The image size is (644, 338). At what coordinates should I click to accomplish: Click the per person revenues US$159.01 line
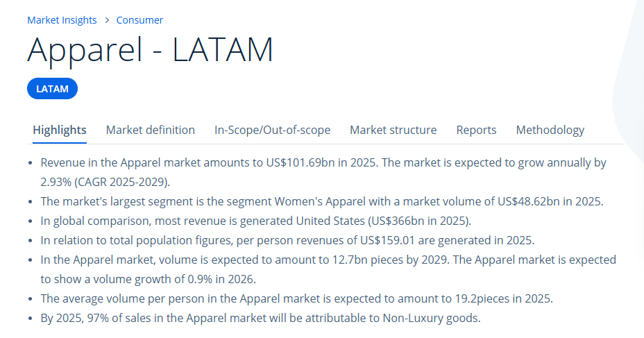pyautogui.click(x=287, y=241)
